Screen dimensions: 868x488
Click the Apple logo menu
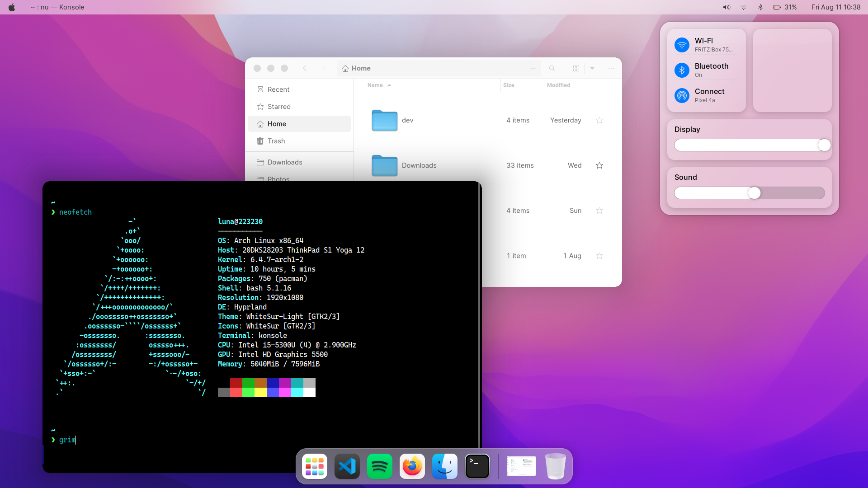[12, 7]
